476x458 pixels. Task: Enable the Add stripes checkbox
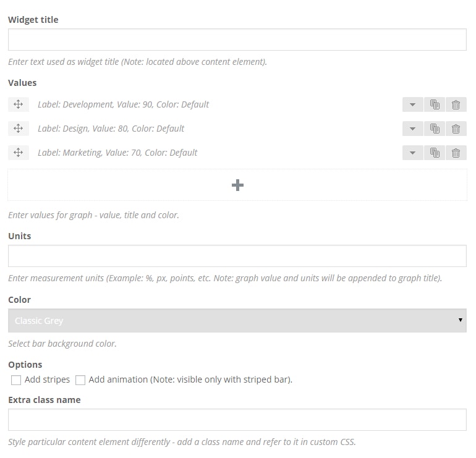tap(16, 380)
